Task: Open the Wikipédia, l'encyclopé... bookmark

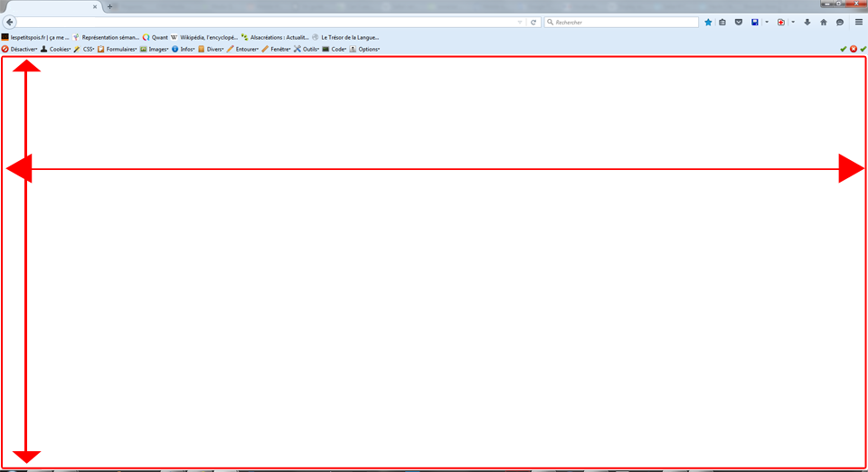Action: (x=204, y=37)
